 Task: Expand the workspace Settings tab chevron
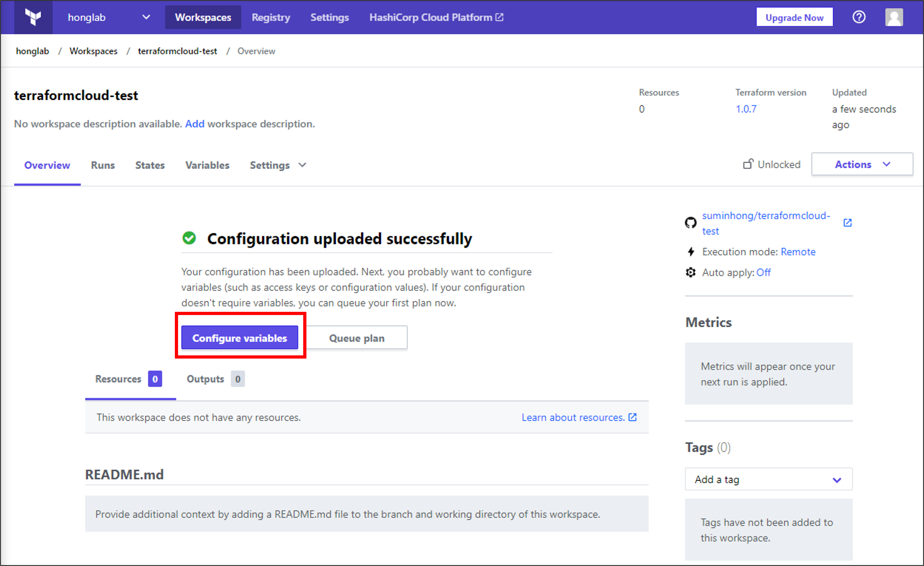coord(302,165)
